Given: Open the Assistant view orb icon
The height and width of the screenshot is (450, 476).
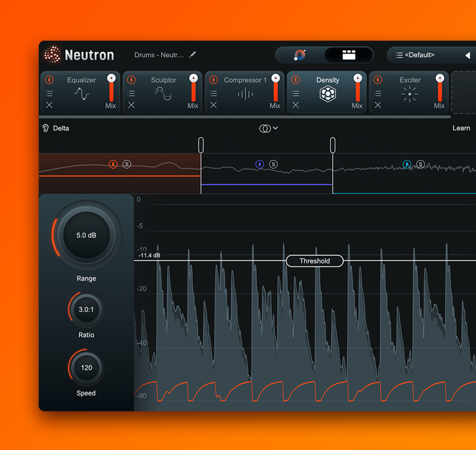Looking at the screenshot, I should (x=299, y=55).
